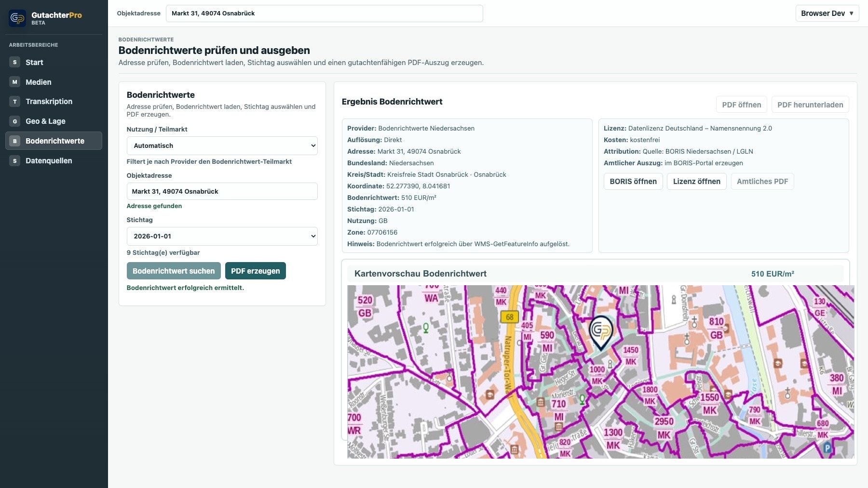
Task: Click the PDF öffnen button
Action: [x=742, y=105]
